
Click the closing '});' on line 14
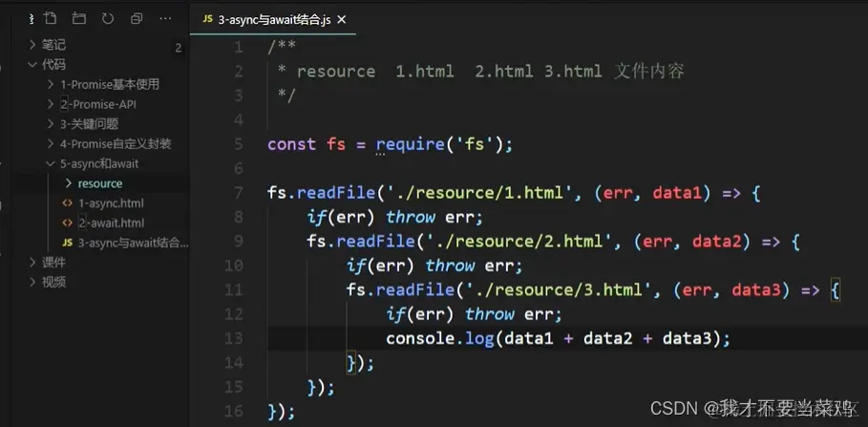coord(361,363)
